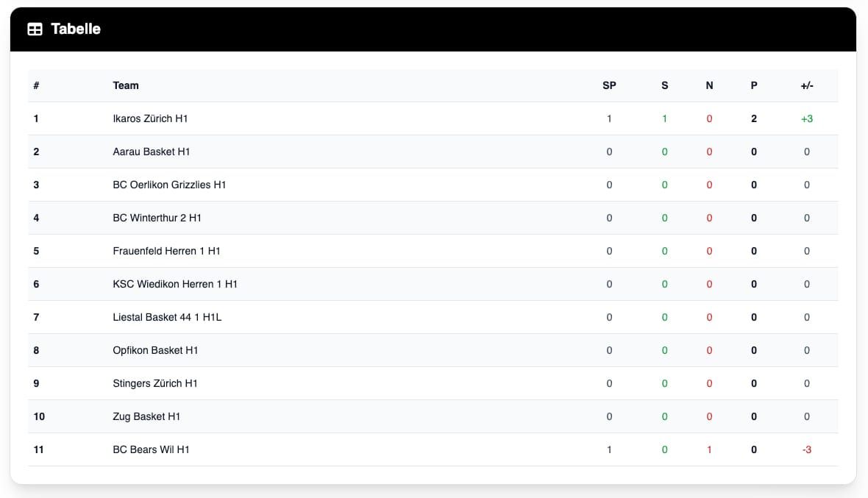
Task: Select Opfikon Basket H1
Action: (156, 350)
